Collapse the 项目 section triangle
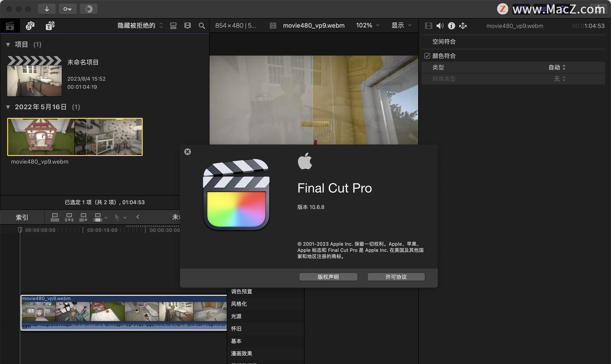The image size is (611, 364). (x=8, y=45)
